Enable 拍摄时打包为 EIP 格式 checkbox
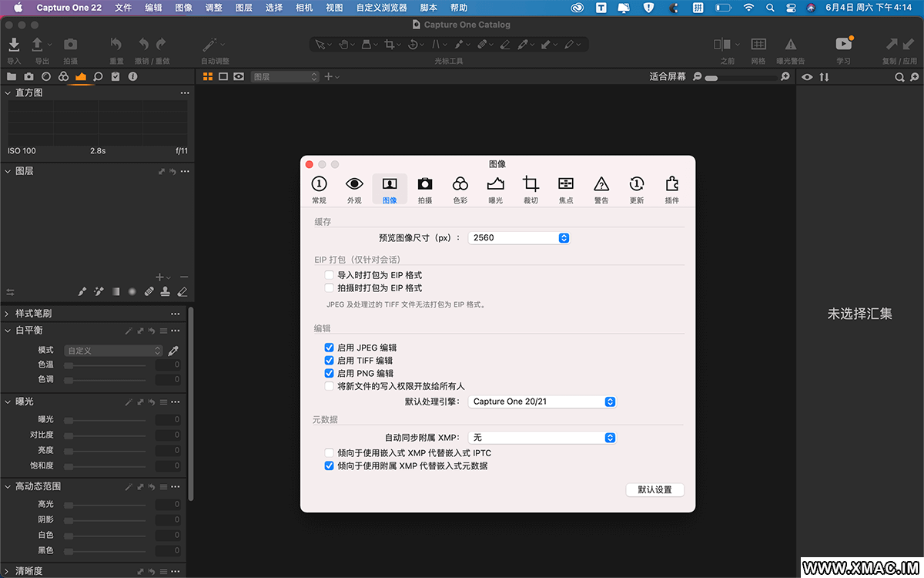Image resolution: width=924 pixels, height=578 pixels. [x=330, y=288]
